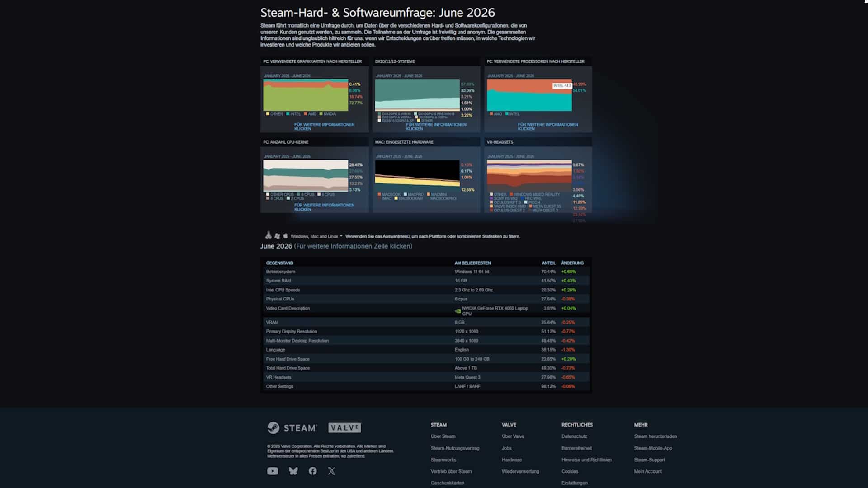Click the Apple logo platform icon
868x488 pixels.
(x=285, y=236)
